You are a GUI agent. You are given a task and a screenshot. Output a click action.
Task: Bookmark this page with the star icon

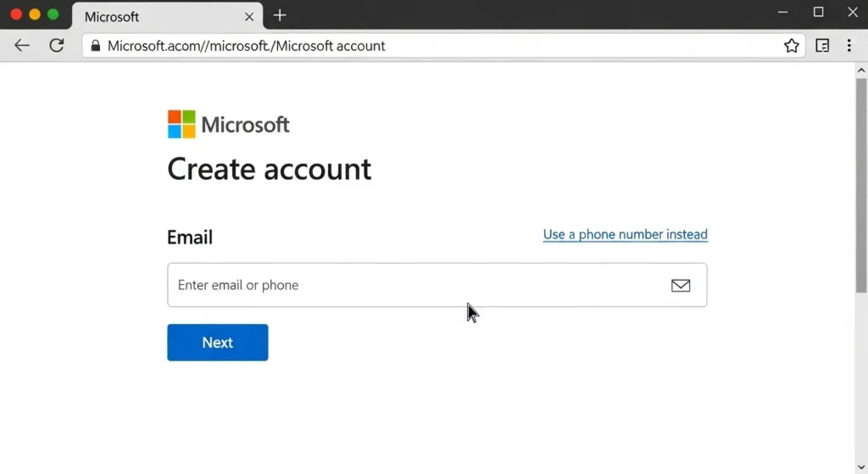point(792,46)
